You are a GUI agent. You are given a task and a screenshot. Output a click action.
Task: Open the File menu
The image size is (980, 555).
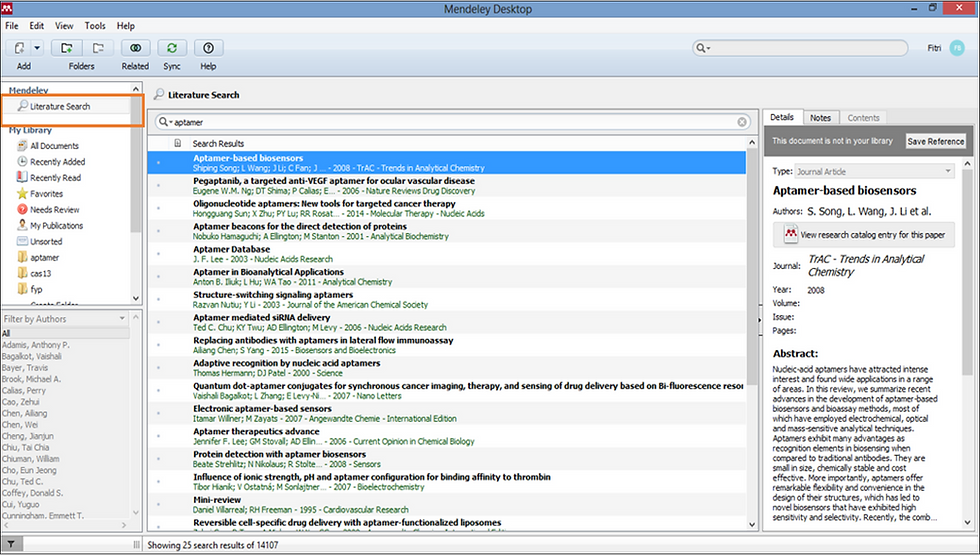pos(12,26)
